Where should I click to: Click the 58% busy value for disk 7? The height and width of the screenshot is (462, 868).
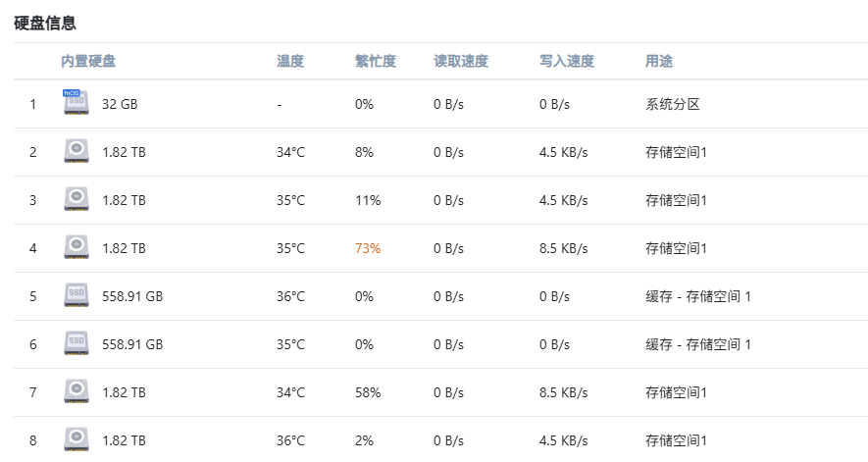click(368, 392)
